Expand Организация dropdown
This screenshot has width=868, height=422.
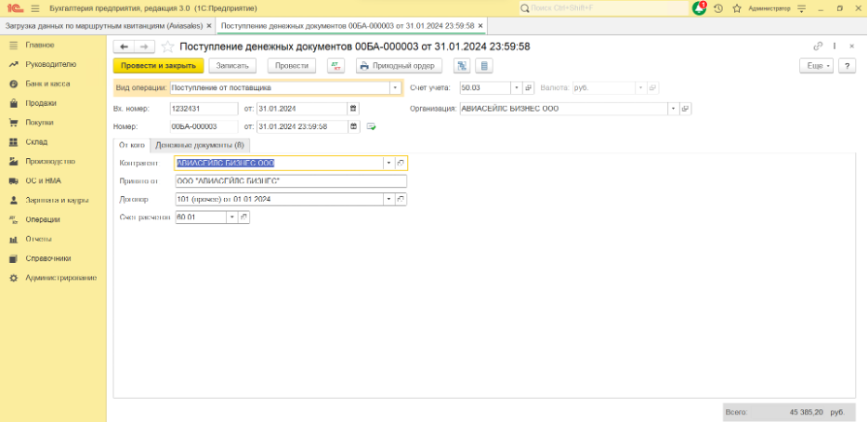(674, 109)
